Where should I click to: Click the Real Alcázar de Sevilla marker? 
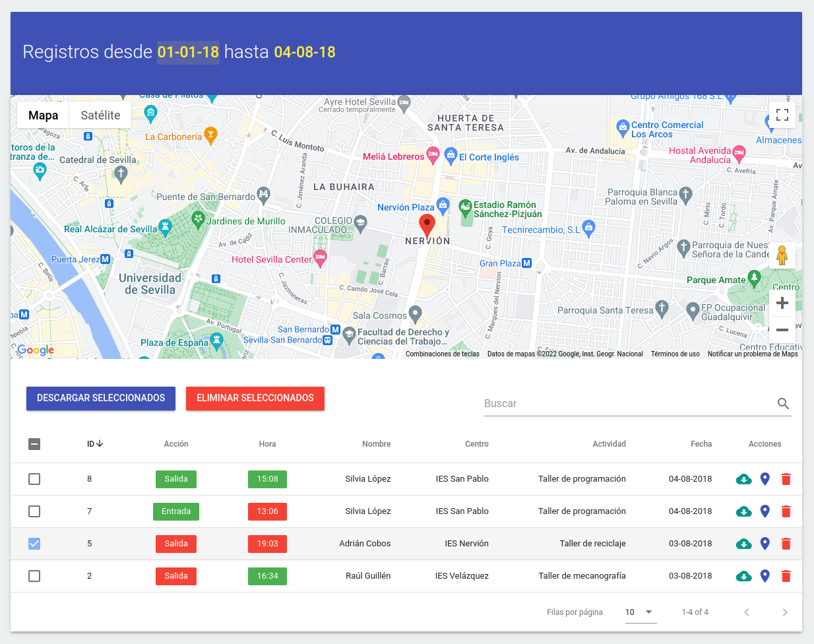coord(165,228)
